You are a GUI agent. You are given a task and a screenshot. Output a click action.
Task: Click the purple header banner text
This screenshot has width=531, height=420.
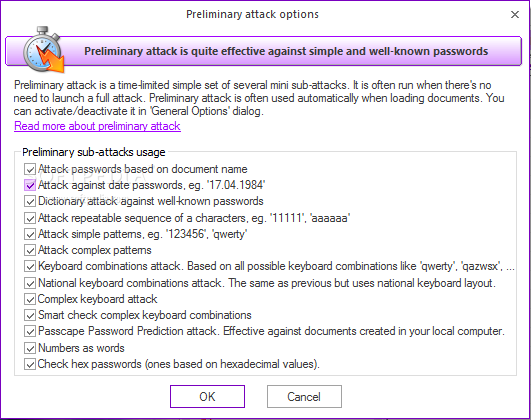[286, 51]
